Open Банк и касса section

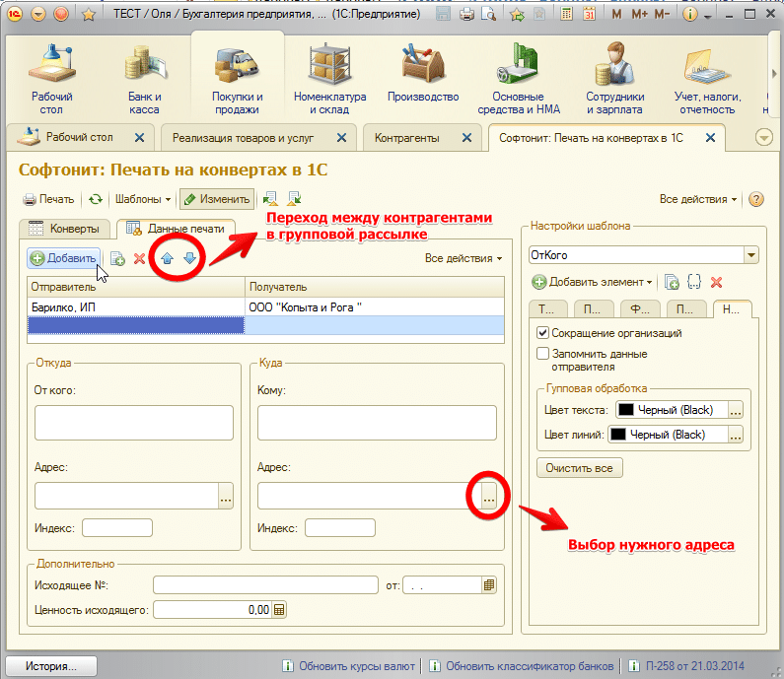pyautogui.click(x=144, y=79)
